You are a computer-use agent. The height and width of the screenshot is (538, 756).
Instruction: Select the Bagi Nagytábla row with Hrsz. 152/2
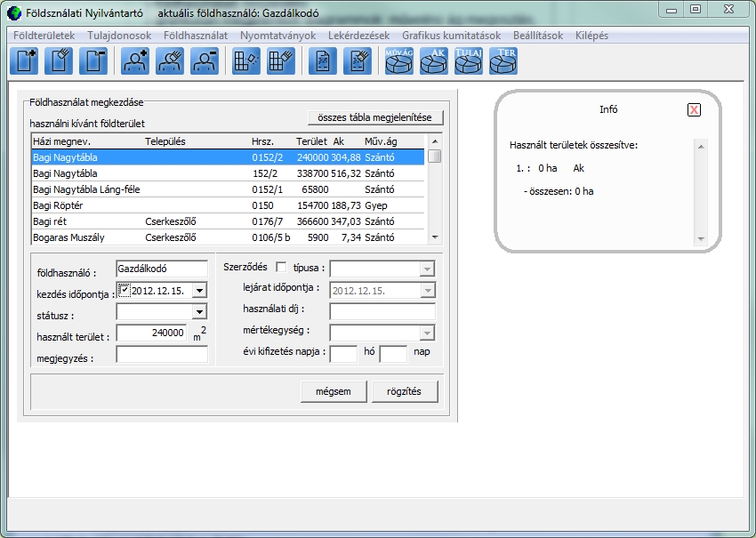click(228, 173)
